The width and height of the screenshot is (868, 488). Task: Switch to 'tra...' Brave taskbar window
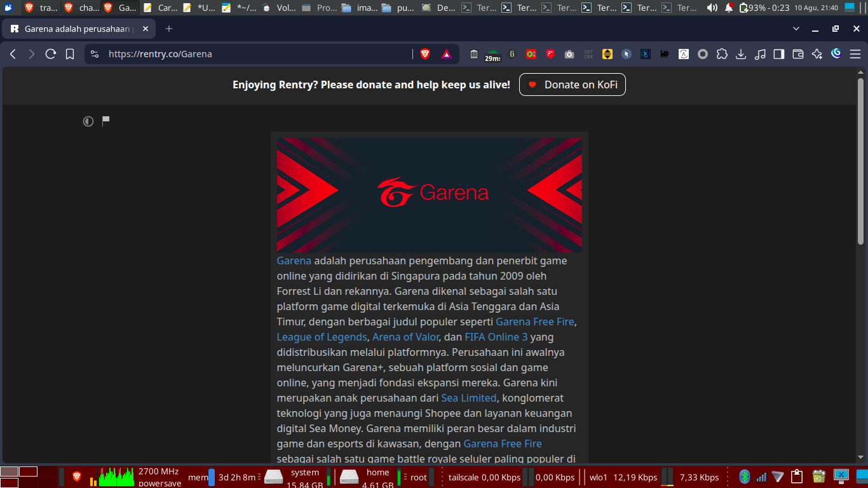(x=41, y=8)
